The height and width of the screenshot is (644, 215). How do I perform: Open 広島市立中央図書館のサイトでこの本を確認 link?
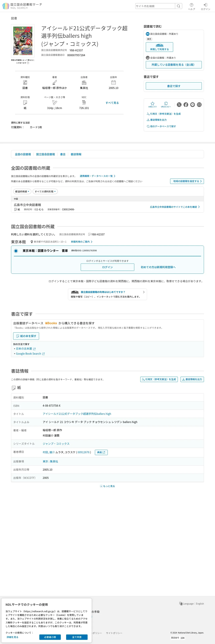point(175,207)
